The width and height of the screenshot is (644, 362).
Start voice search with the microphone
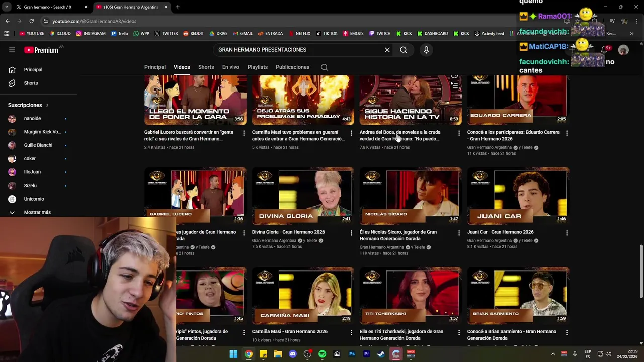426,50
